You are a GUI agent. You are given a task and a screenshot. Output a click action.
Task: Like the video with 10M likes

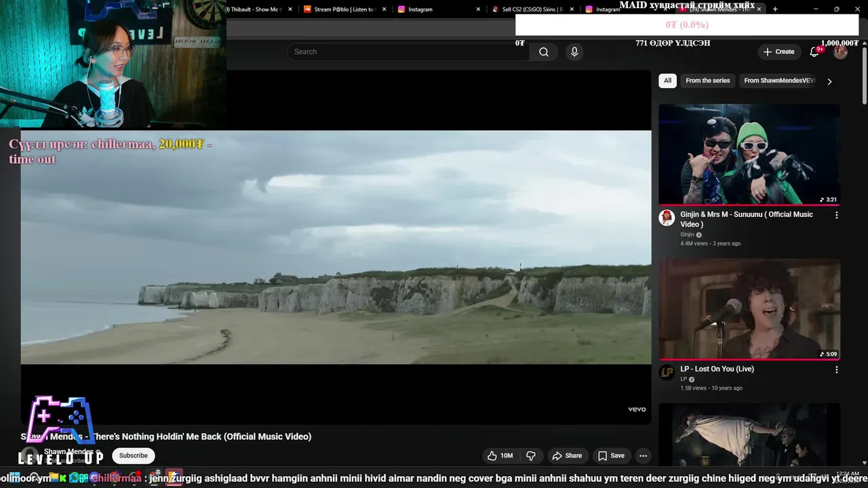pos(500,455)
